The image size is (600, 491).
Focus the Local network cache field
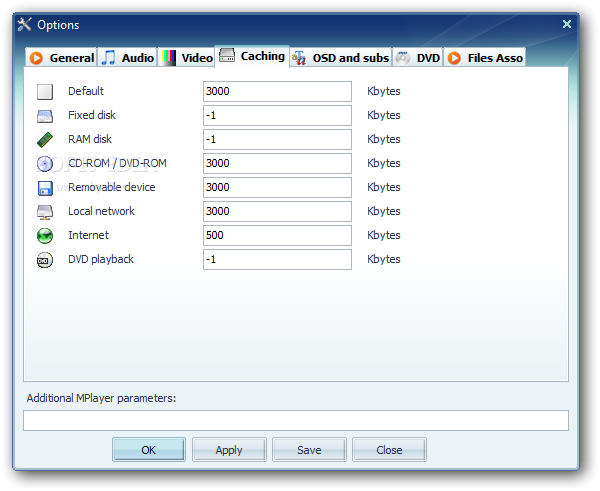pos(277,212)
